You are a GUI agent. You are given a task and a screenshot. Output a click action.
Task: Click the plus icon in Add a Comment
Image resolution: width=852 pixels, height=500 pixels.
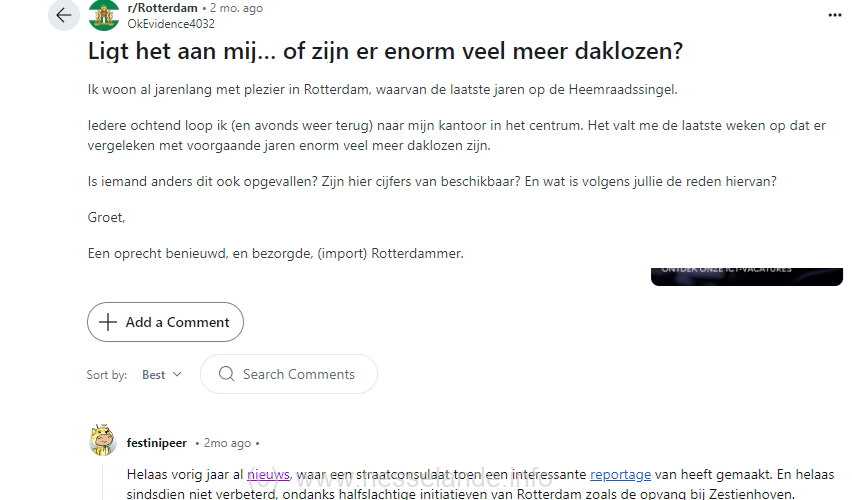click(x=108, y=322)
